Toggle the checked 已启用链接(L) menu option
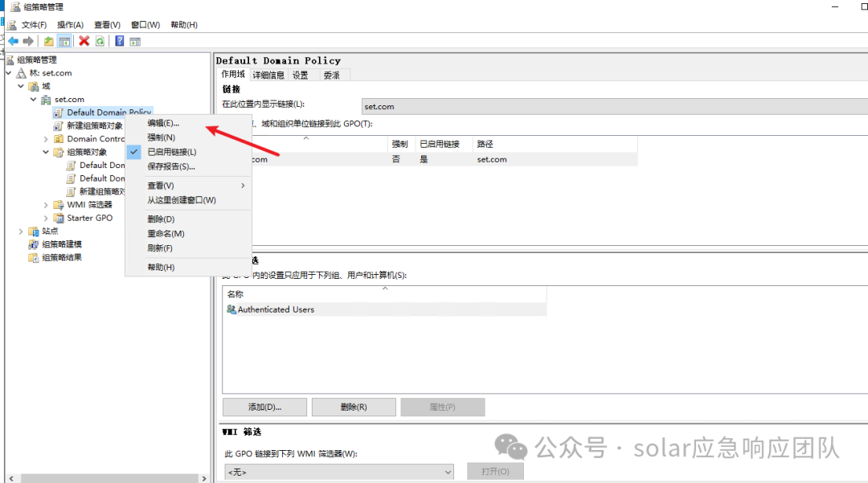The height and width of the screenshot is (483, 868). click(x=171, y=152)
